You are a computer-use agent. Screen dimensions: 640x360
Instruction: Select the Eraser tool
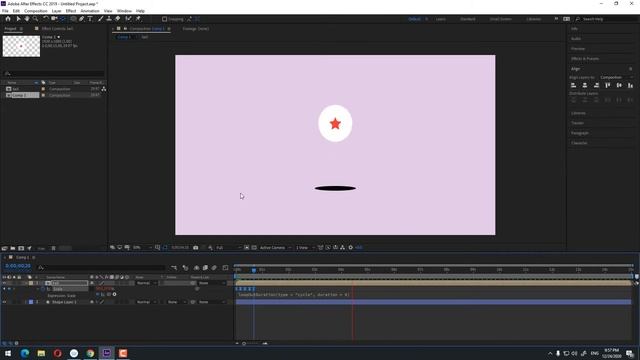(x=118, y=19)
